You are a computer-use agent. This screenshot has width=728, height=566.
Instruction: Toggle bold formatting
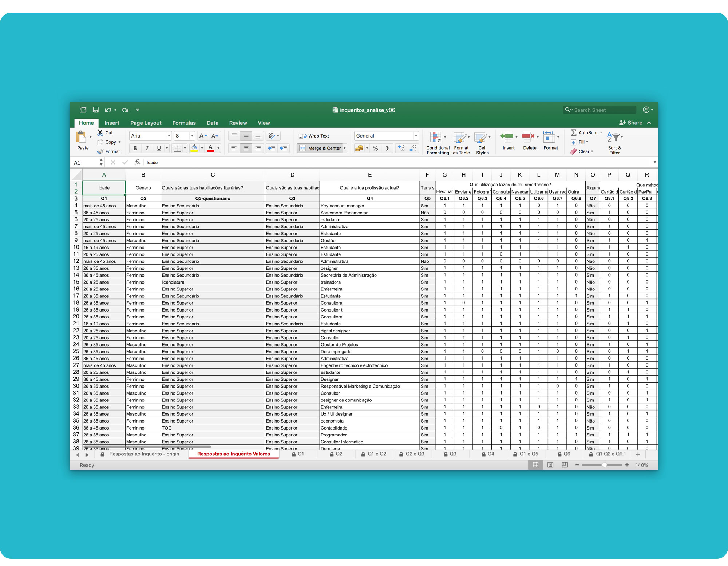[x=135, y=148]
